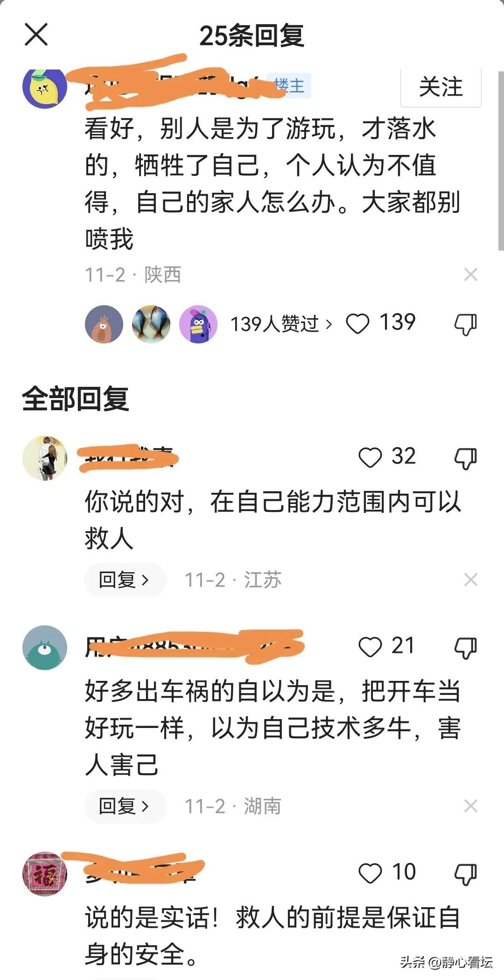Open 回复 on the 湖南 comment
504x980 pixels.
coord(125,806)
